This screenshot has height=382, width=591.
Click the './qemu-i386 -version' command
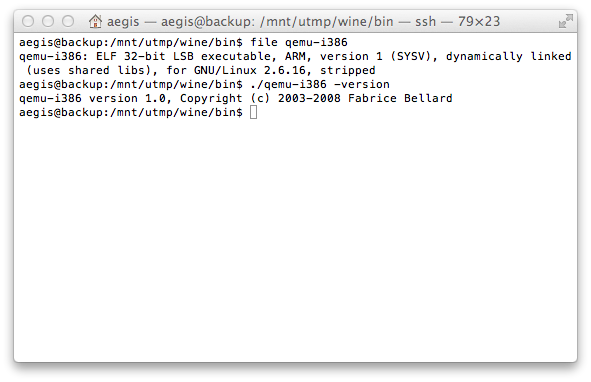320,84
